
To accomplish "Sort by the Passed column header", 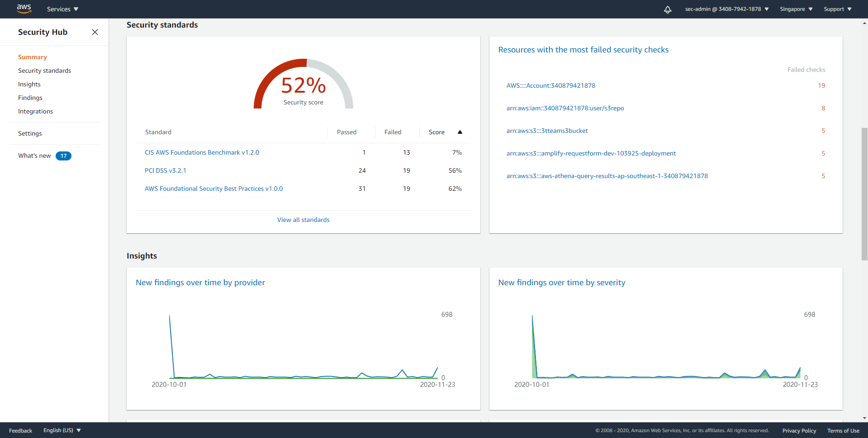I will [x=347, y=132].
